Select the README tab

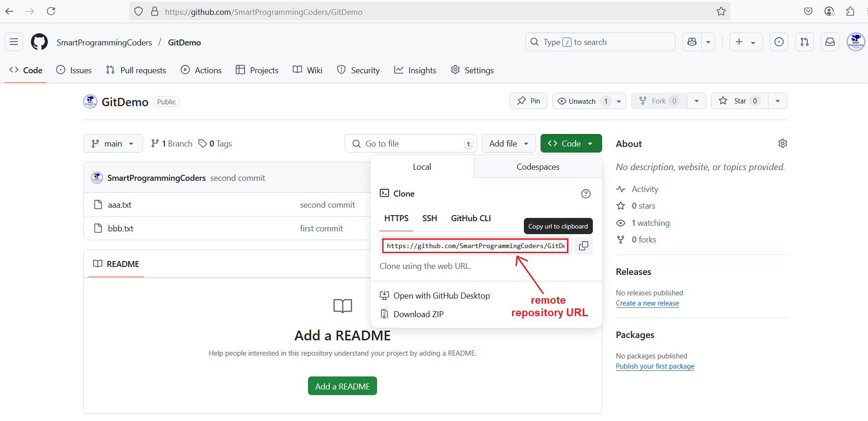click(116, 264)
